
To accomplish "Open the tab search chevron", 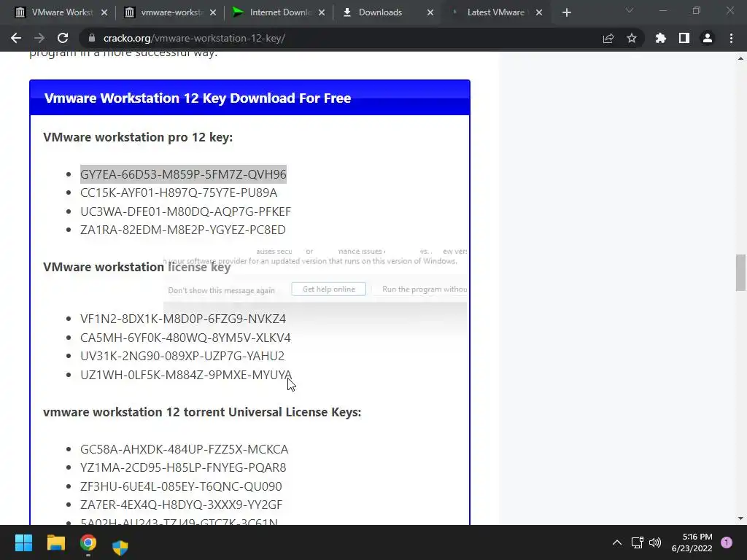I will click(x=630, y=10).
